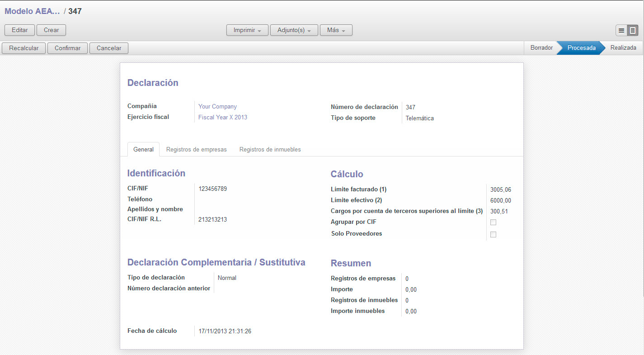Select the General tab
The image size is (644, 355).
[143, 149]
